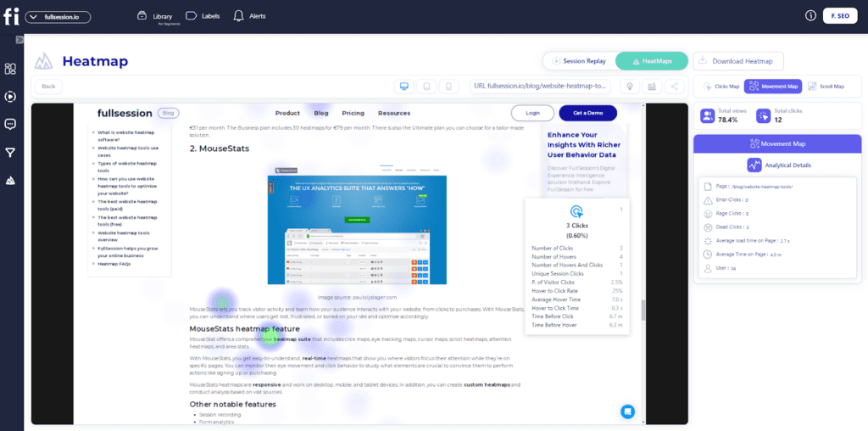This screenshot has width=868, height=431.
Task: Select the Clicks Map tab
Action: pos(721,87)
